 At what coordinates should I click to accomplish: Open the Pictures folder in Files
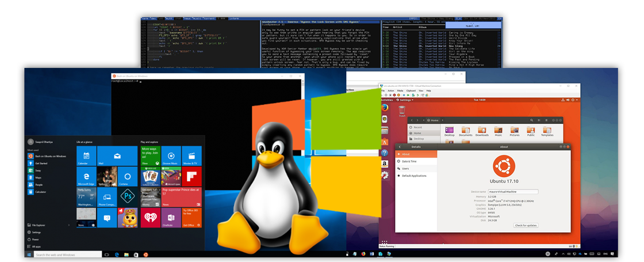[x=515, y=132]
